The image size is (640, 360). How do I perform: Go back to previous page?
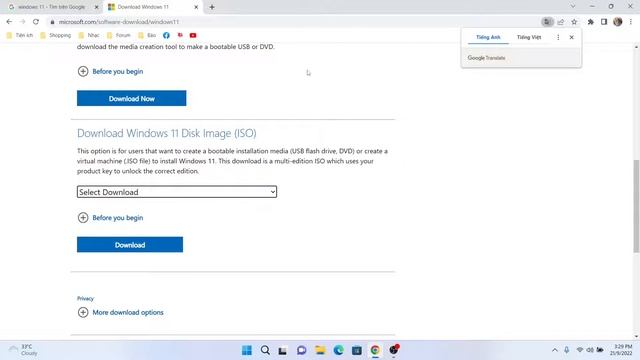tap(9, 22)
